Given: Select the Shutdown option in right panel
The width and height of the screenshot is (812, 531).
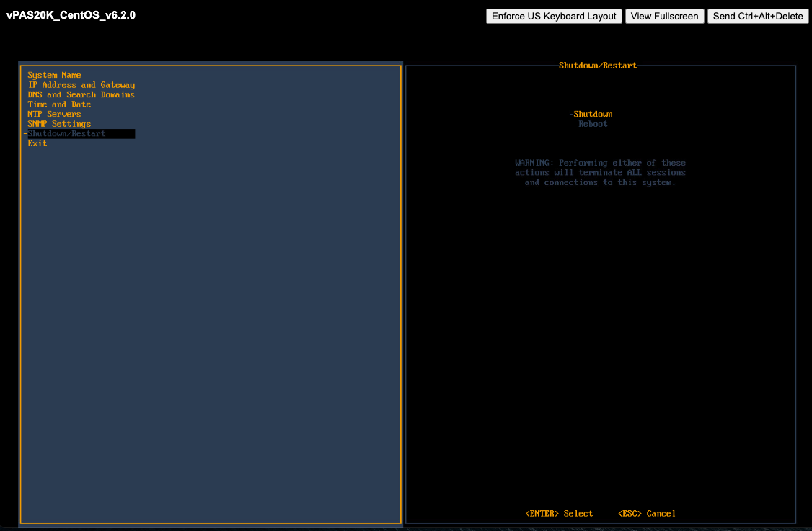Looking at the screenshot, I should pyautogui.click(x=593, y=114).
